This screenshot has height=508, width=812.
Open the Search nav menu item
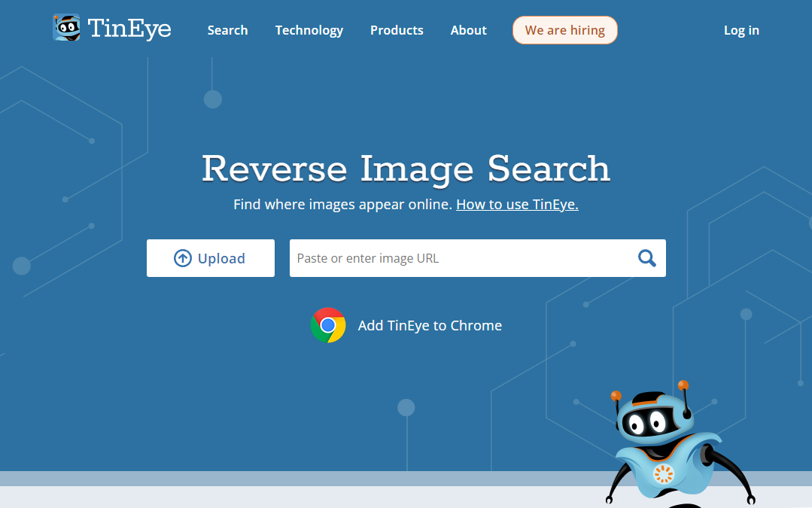(x=227, y=30)
